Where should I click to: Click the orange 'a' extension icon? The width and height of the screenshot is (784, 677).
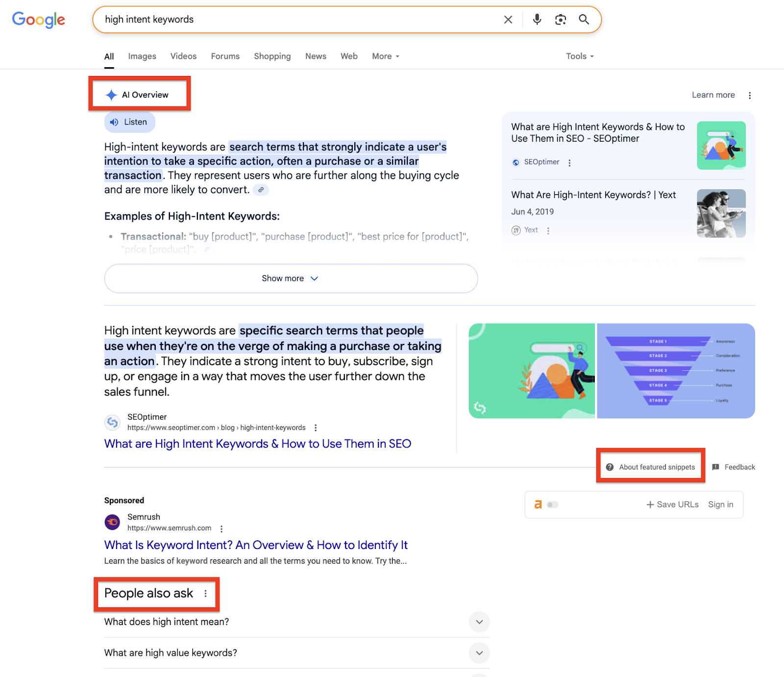tap(538, 504)
